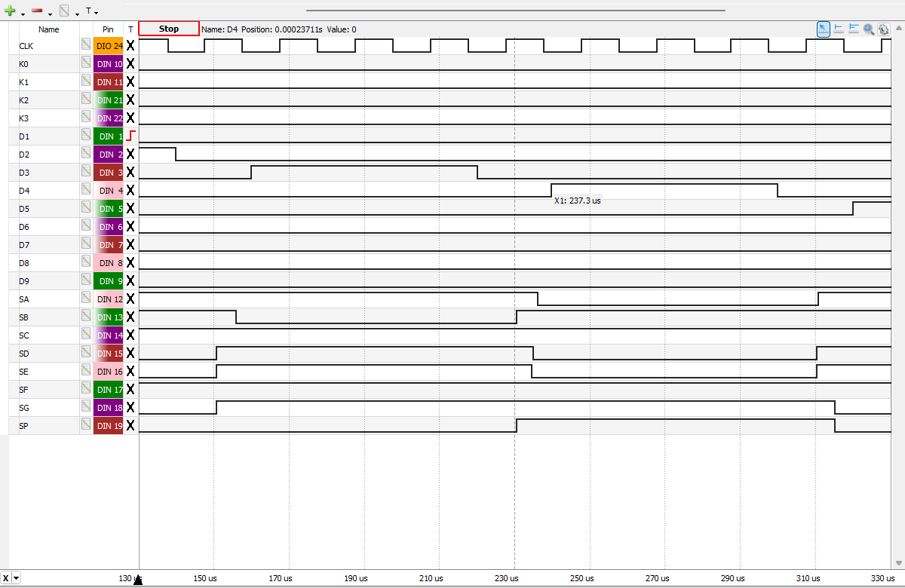Open dropdown arrow next to Remove icon
The width and height of the screenshot is (905, 588).
point(50,14)
